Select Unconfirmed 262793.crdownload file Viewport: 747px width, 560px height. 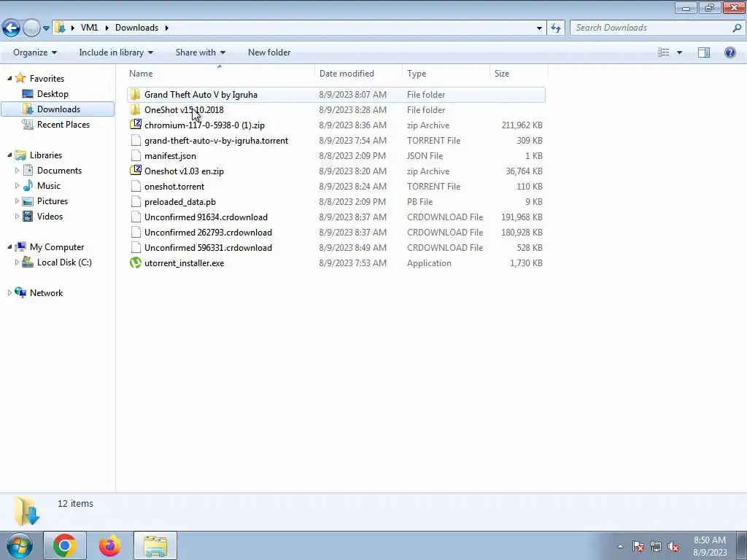(336, 232)
